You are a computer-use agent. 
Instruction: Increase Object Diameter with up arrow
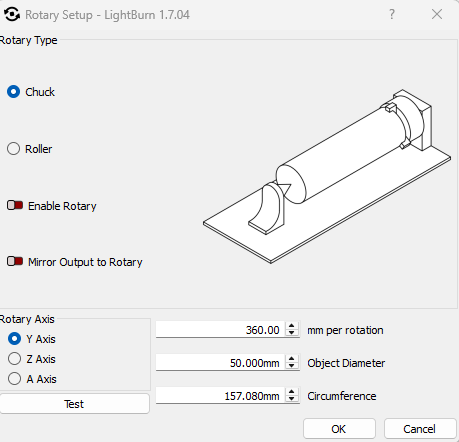click(292, 359)
